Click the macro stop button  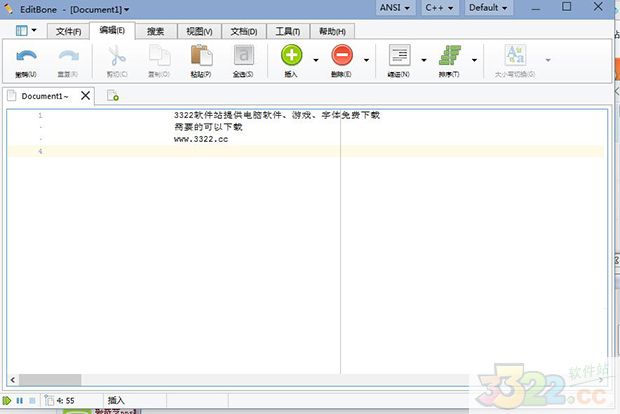pyautogui.click(x=32, y=401)
